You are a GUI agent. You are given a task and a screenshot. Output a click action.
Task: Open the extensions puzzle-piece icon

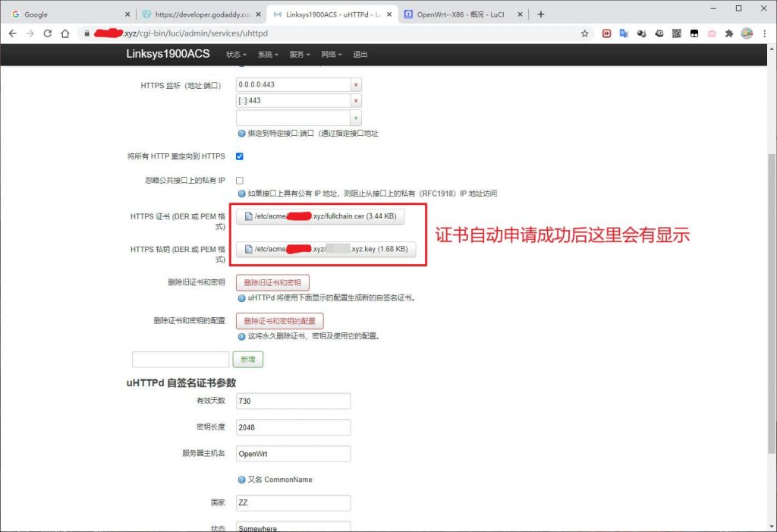(729, 33)
